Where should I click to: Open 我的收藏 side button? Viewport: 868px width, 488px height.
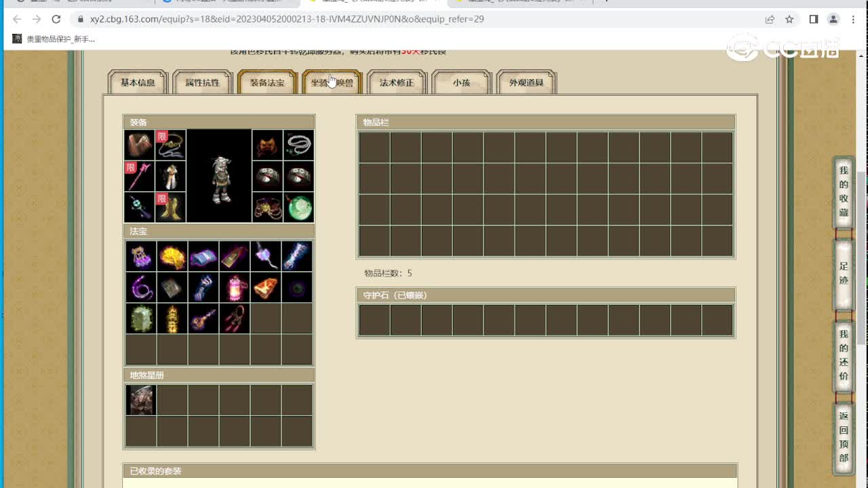point(844,192)
